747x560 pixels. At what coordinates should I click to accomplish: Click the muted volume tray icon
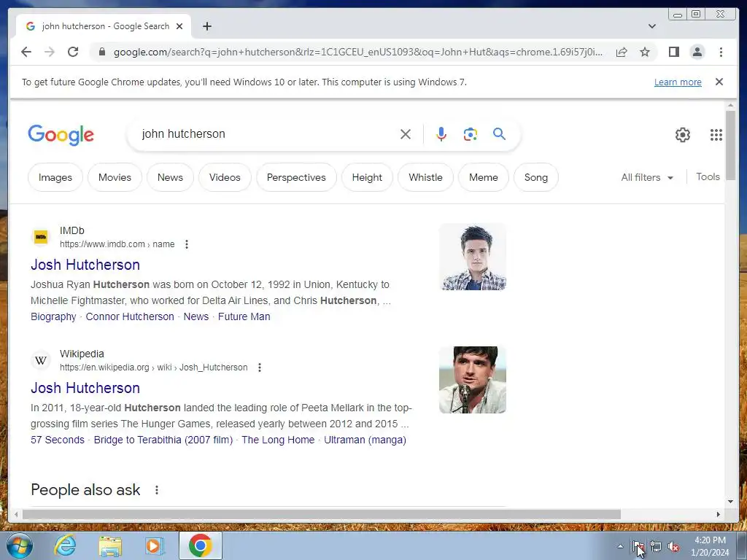coord(673,547)
